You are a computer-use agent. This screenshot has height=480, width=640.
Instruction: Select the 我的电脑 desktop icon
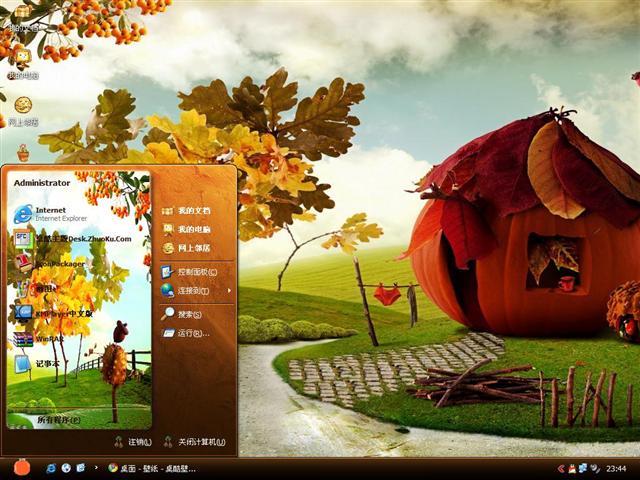coord(23,64)
